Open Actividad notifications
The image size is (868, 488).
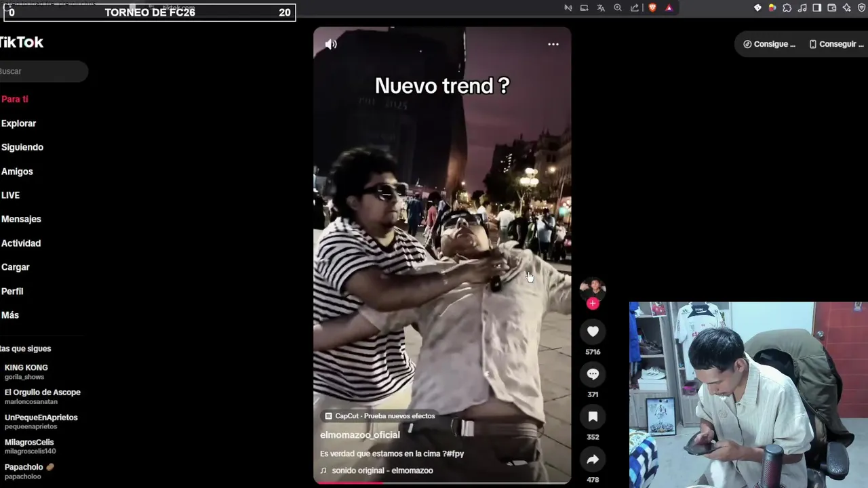[20, 243]
